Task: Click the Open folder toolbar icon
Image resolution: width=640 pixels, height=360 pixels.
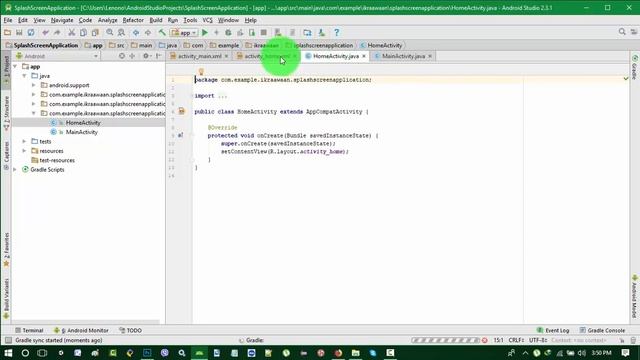Action: (x=7, y=32)
